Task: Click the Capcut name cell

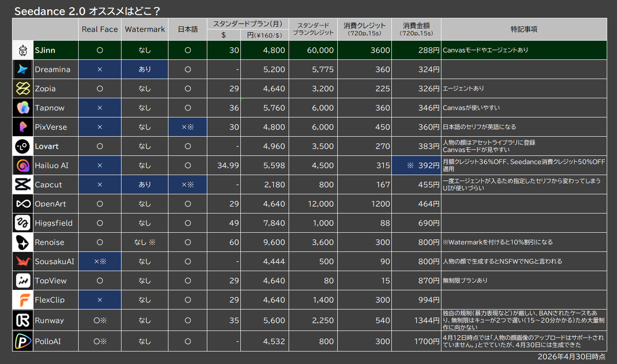Action: pyautogui.click(x=56, y=185)
